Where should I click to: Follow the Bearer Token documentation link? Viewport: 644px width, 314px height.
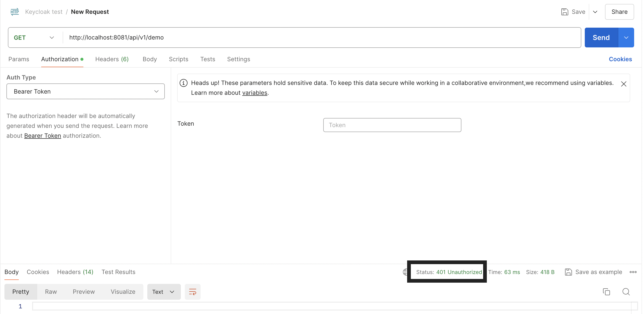42,136
